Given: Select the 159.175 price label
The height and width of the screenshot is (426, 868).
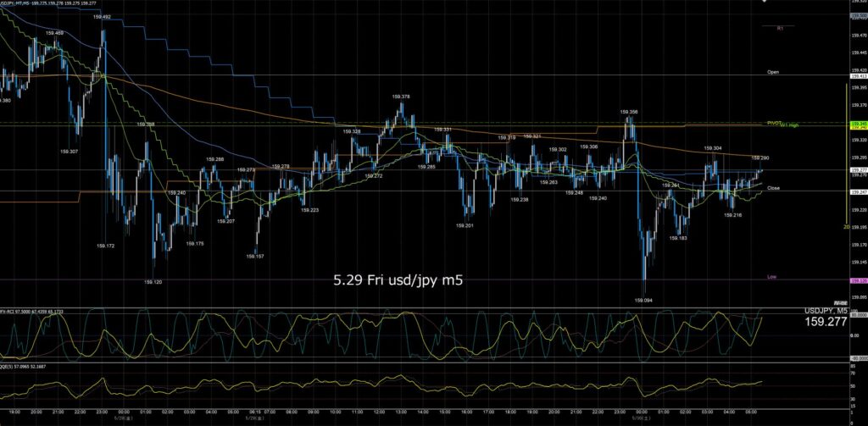Looking at the screenshot, I should (x=195, y=243).
